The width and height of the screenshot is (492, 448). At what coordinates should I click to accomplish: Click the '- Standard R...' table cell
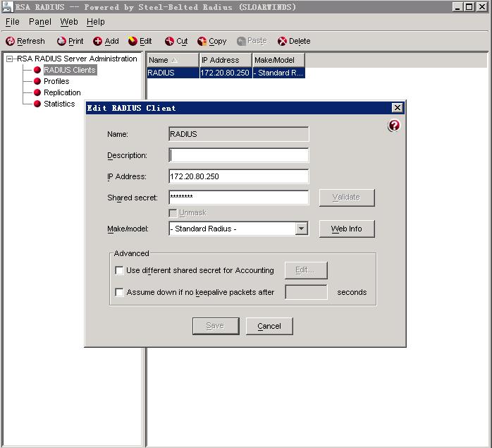(x=278, y=73)
